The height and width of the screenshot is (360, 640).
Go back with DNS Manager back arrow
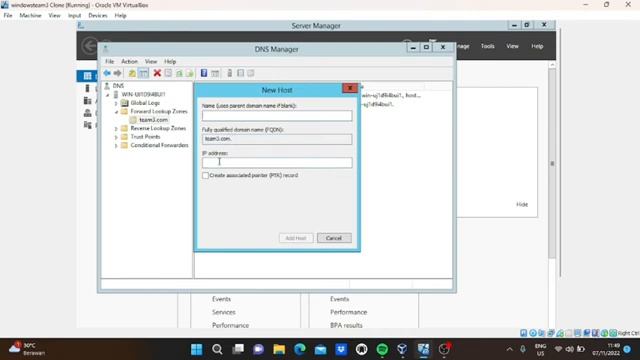pyautogui.click(x=107, y=73)
